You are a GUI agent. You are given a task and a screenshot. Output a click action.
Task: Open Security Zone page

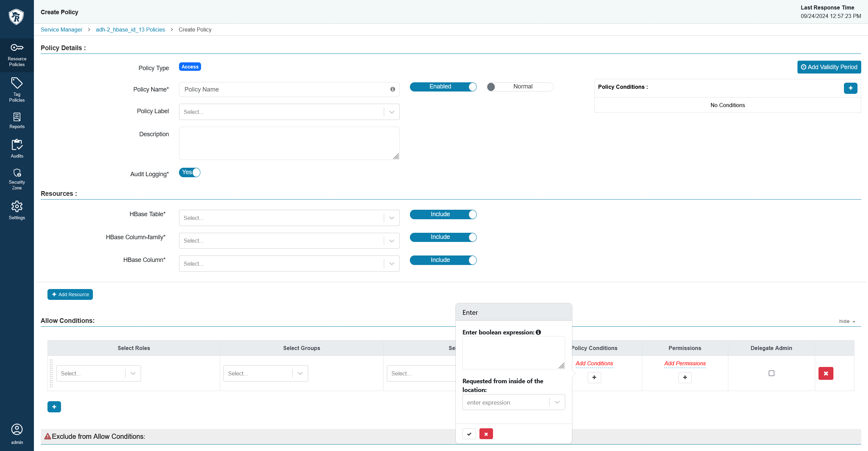(x=17, y=179)
